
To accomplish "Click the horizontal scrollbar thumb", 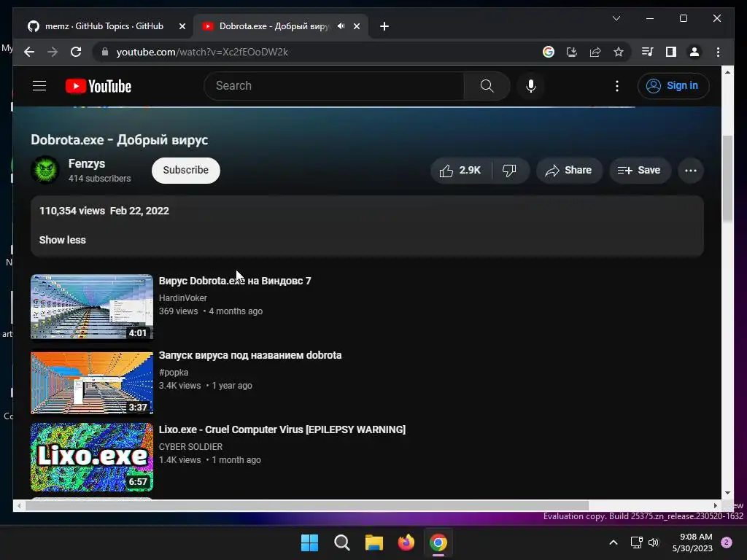I will tap(307, 505).
